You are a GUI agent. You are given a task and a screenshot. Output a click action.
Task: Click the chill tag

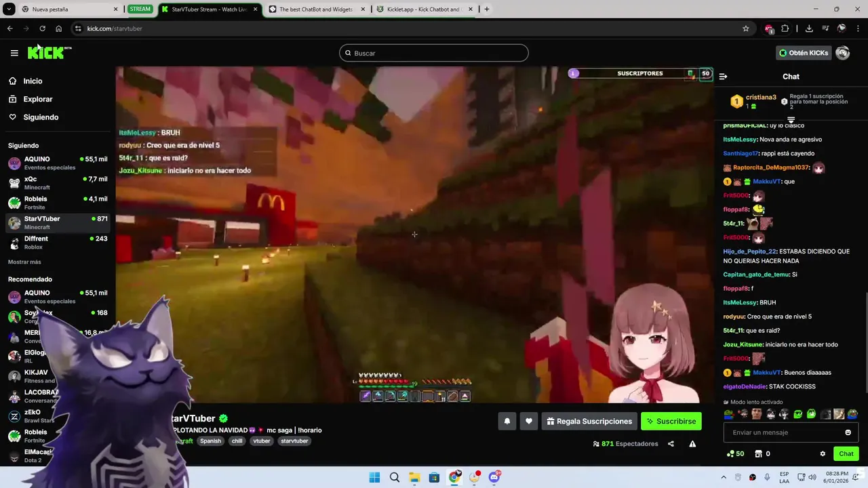pos(237,441)
